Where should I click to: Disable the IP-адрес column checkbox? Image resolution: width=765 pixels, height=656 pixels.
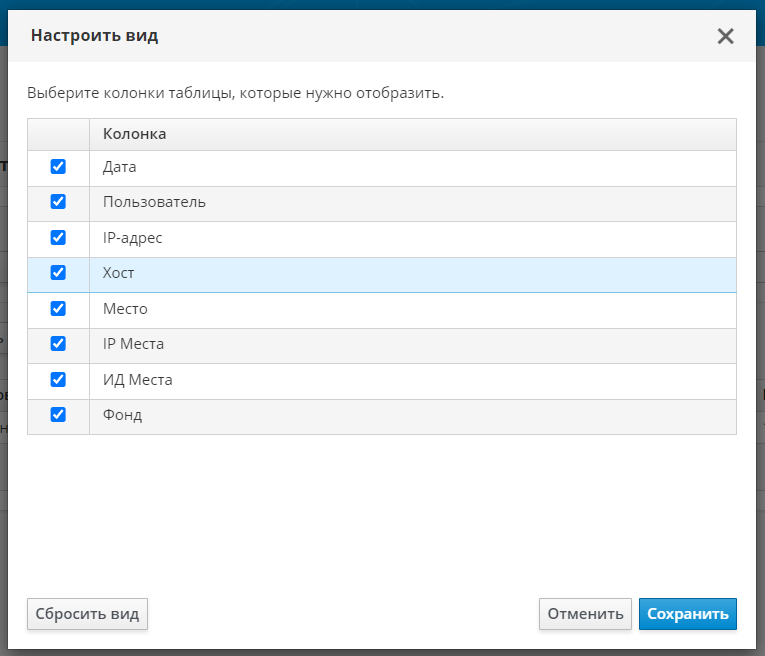tap(58, 238)
